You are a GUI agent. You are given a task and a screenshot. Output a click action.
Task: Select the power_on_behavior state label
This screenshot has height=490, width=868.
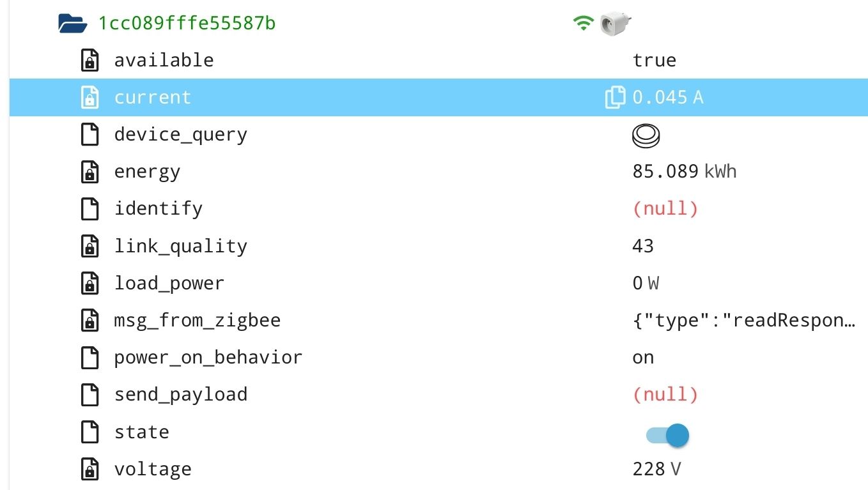pos(208,358)
